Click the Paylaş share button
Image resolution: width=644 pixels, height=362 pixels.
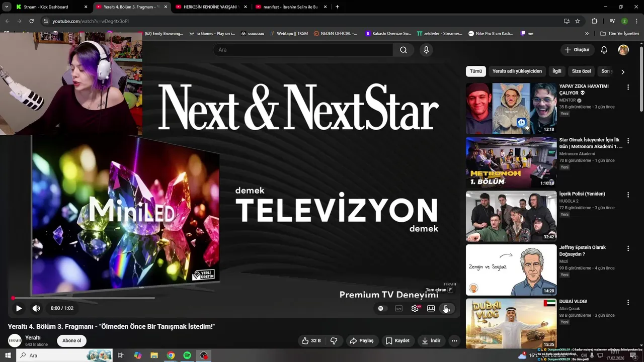tap(362, 340)
